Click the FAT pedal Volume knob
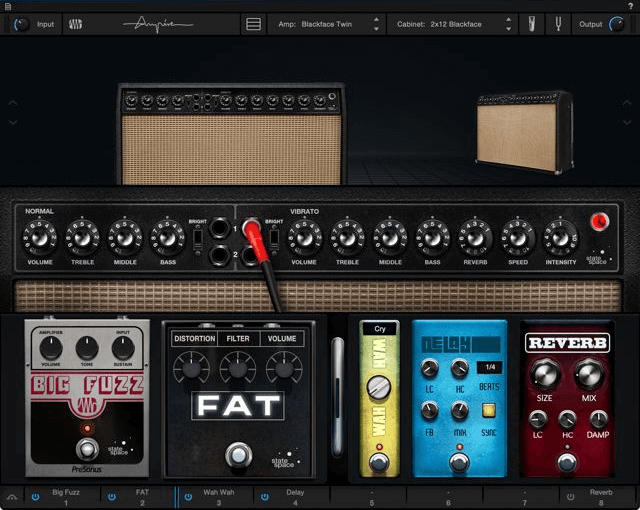Screen dimensions: 640x510 pos(284,368)
